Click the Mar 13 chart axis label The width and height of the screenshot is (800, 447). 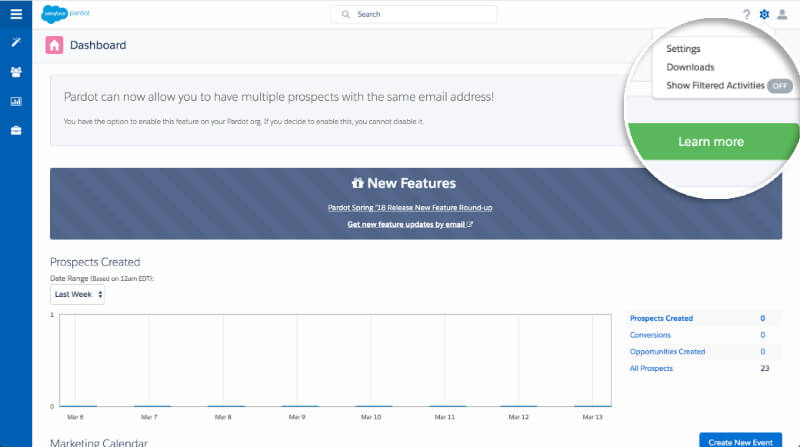(x=592, y=417)
